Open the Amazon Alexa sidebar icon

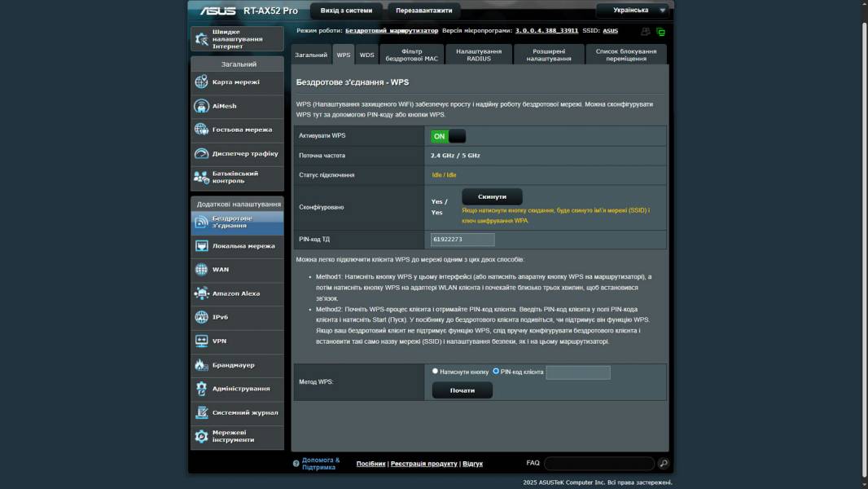(201, 293)
